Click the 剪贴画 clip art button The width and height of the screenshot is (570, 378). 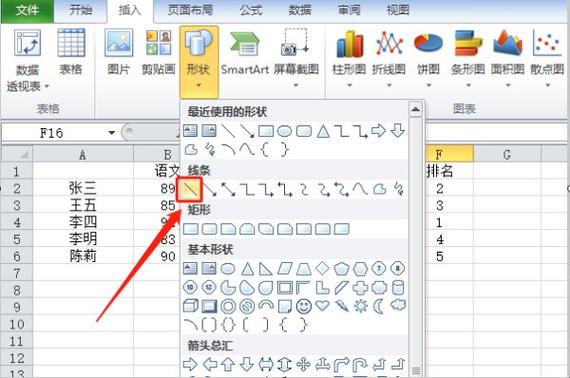158,52
